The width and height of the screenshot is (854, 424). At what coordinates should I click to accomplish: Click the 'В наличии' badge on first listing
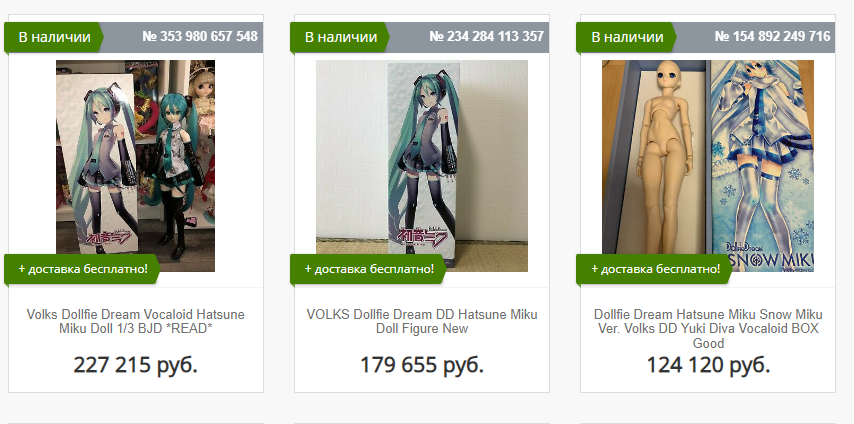tap(54, 37)
